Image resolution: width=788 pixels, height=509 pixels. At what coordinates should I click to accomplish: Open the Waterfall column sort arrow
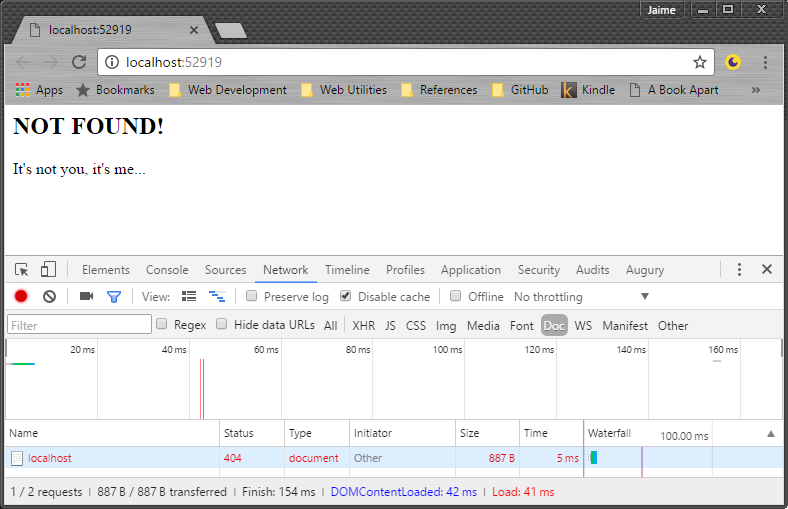click(770, 433)
